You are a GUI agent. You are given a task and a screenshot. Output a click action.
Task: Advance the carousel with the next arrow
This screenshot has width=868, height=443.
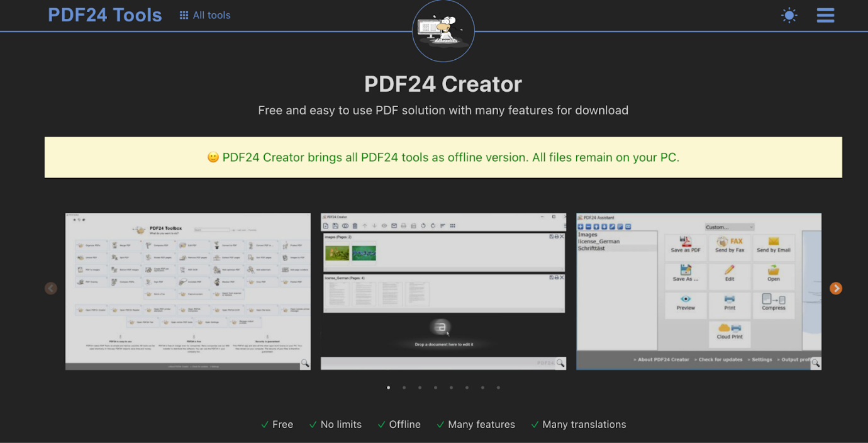point(836,288)
